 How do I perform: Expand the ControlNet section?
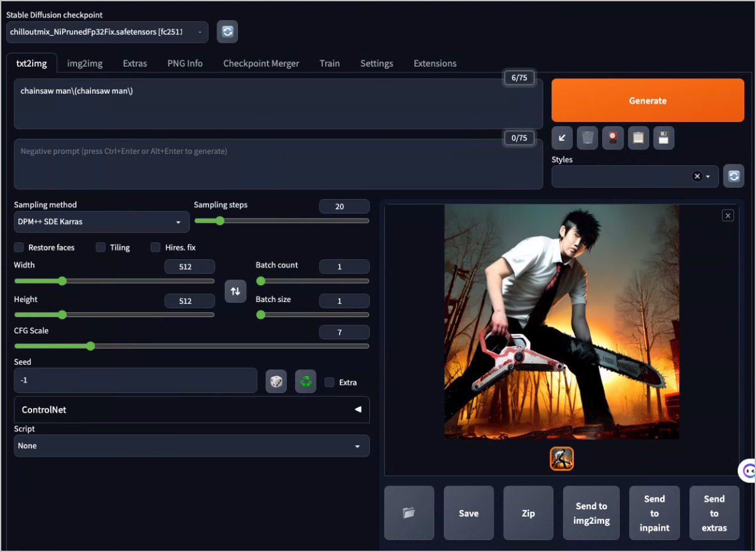pos(192,409)
